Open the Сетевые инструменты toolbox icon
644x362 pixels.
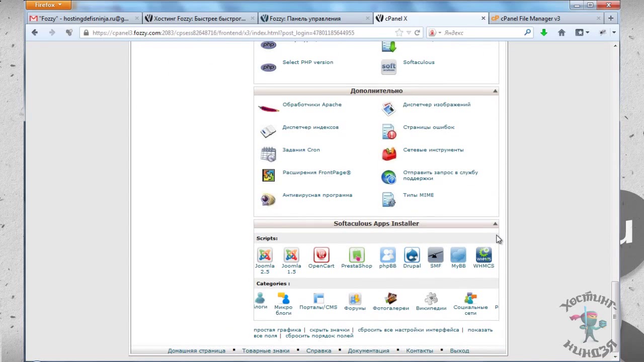pyautogui.click(x=388, y=154)
